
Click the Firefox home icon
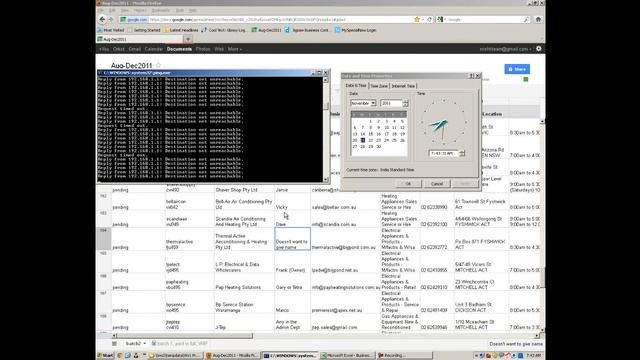538,19
